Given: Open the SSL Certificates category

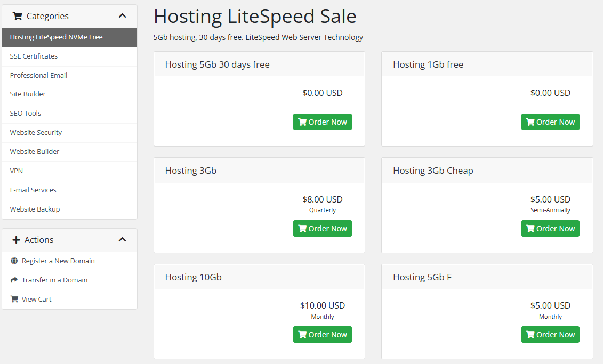Looking at the screenshot, I should 70,56.
